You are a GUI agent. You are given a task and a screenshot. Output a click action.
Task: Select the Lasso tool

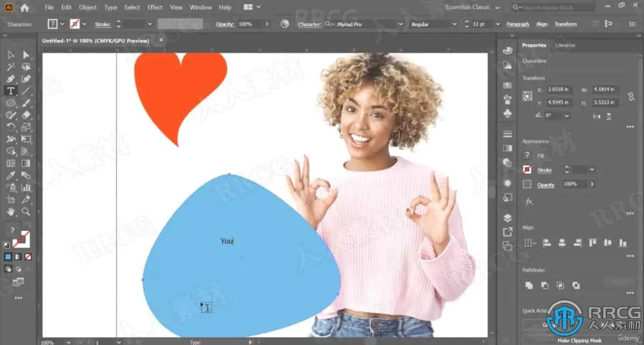(26, 67)
